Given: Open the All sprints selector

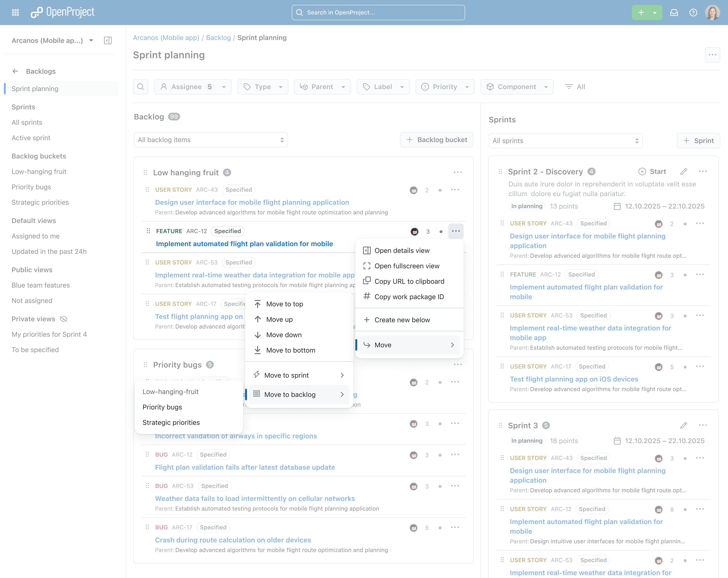Looking at the screenshot, I should point(565,141).
